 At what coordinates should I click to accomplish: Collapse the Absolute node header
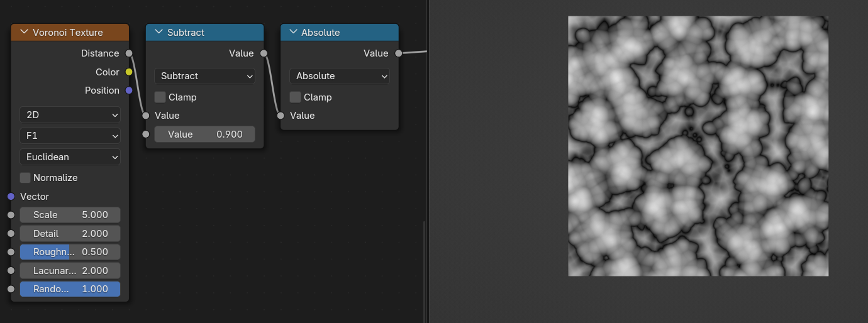pyautogui.click(x=293, y=33)
